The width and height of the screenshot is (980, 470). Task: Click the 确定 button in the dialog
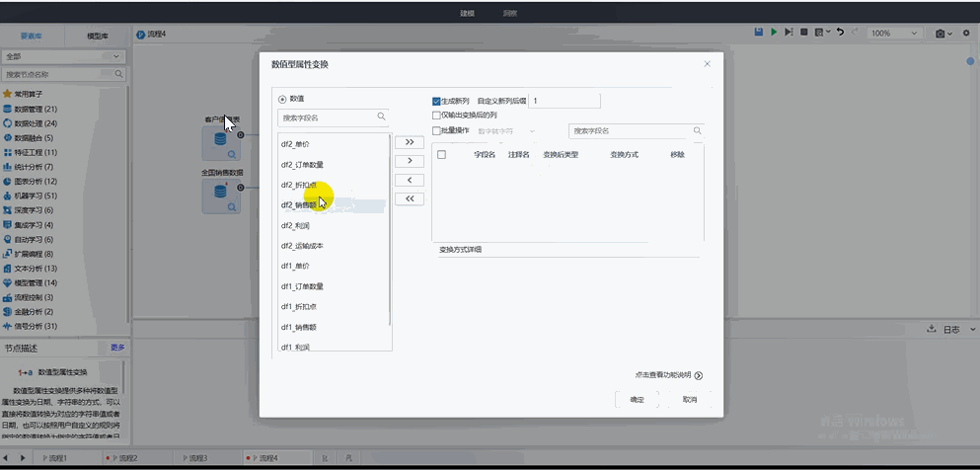point(638,400)
